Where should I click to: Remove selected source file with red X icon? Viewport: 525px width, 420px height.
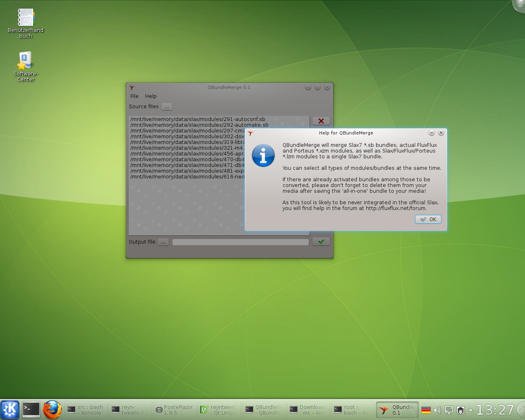click(x=321, y=121)
